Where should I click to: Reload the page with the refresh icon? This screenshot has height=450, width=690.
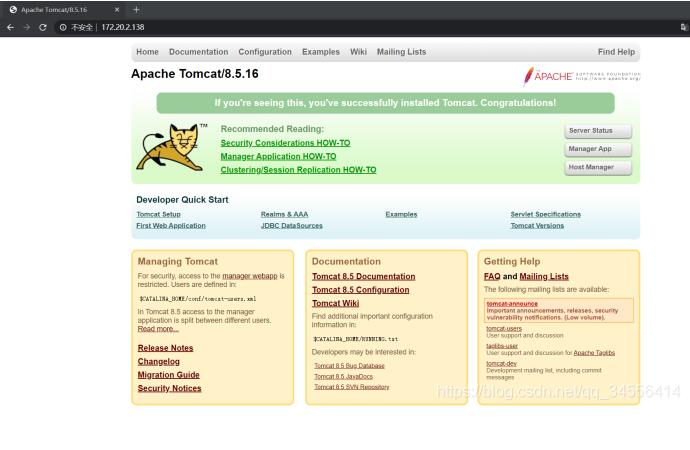coord(43,27)
